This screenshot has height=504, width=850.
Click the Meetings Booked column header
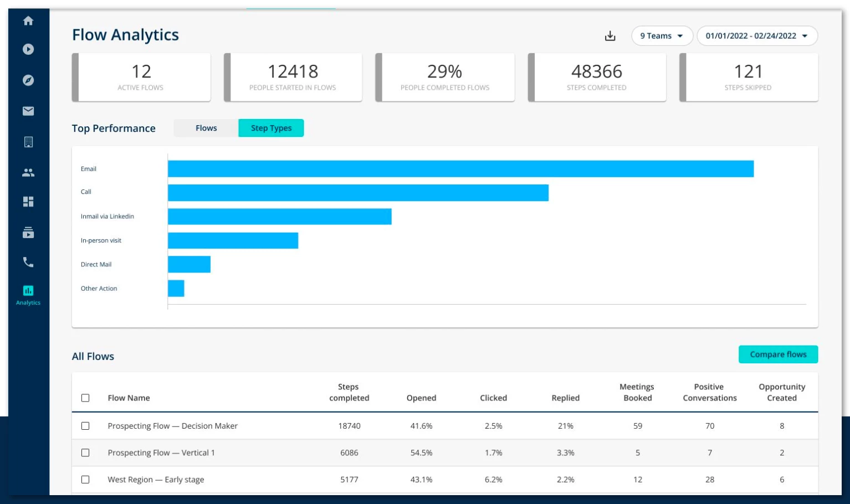coord(637,392)
